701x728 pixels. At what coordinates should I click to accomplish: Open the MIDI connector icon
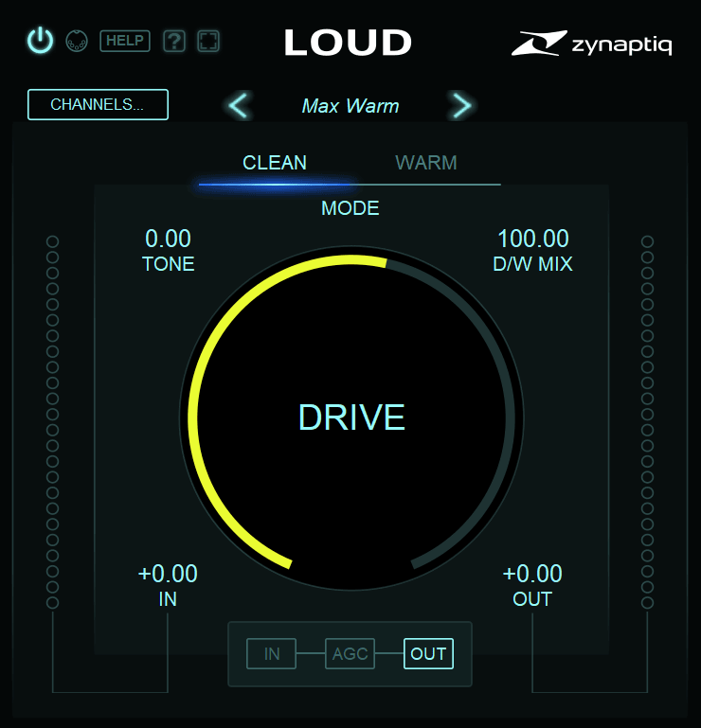77,41
